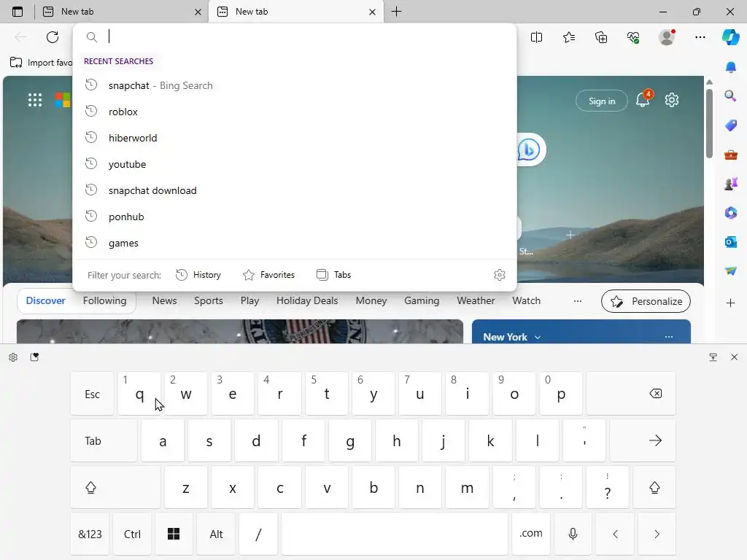
Task: Open the Holiday Deals category tab
Action: [307, 300]
